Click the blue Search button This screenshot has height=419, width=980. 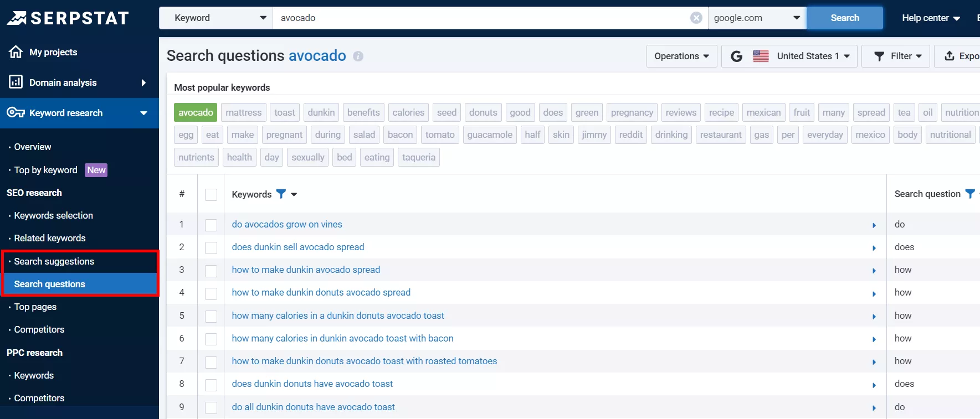(x=845, y=18)
